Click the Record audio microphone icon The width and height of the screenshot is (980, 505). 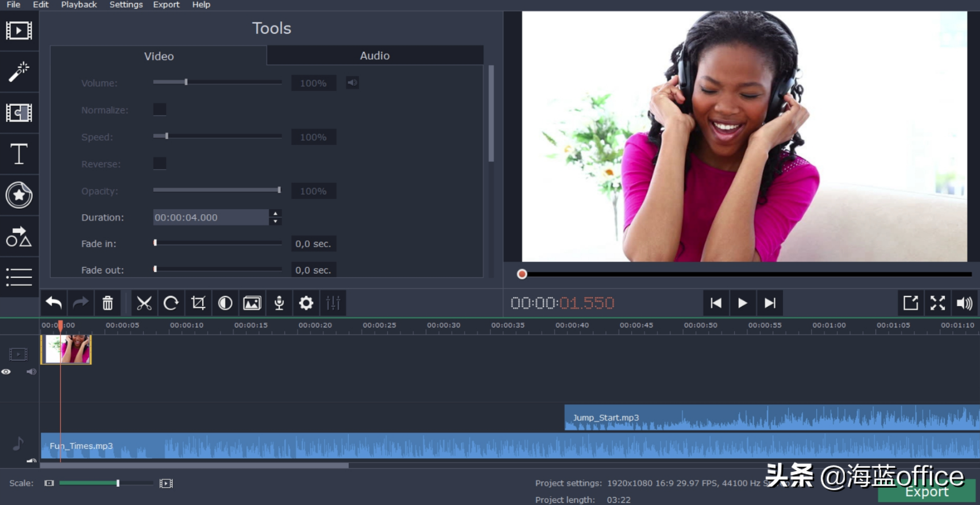[x=279, y=303]
